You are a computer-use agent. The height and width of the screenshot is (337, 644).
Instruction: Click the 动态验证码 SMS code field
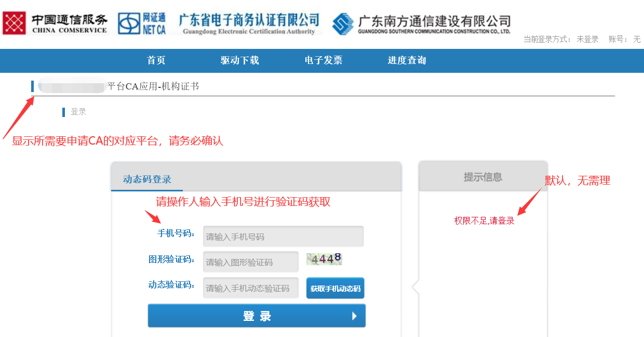point(250,288)
